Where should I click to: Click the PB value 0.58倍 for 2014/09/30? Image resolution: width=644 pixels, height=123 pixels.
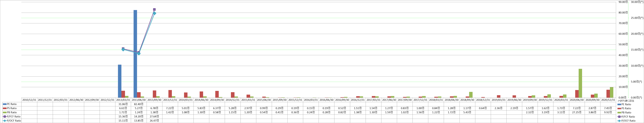(217, 113)
